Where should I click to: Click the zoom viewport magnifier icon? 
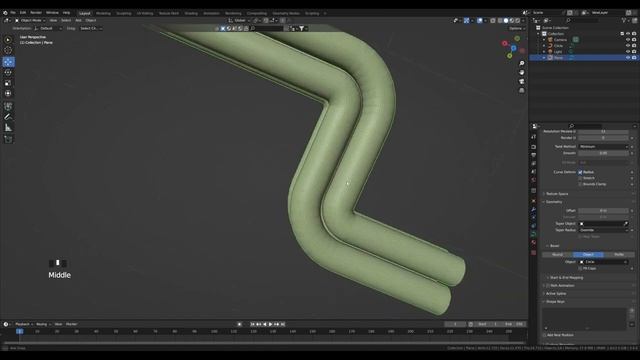click(x=522, y=63)
